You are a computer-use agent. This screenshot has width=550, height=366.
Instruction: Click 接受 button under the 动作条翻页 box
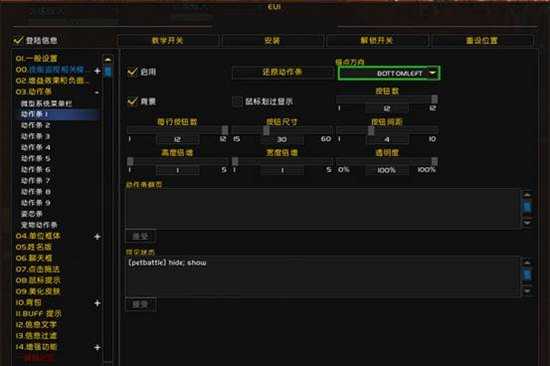point(141,237)
